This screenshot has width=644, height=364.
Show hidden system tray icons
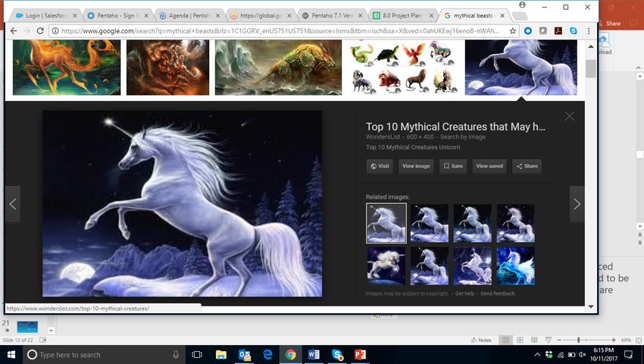coord(537,355)
